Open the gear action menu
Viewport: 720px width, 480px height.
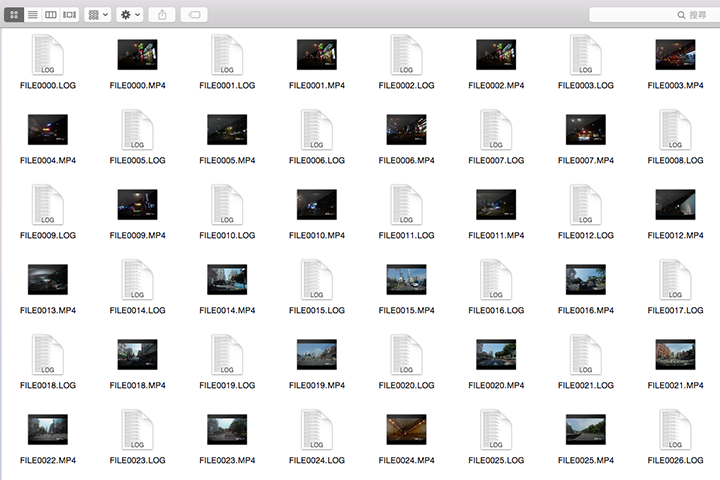(130, 15)
